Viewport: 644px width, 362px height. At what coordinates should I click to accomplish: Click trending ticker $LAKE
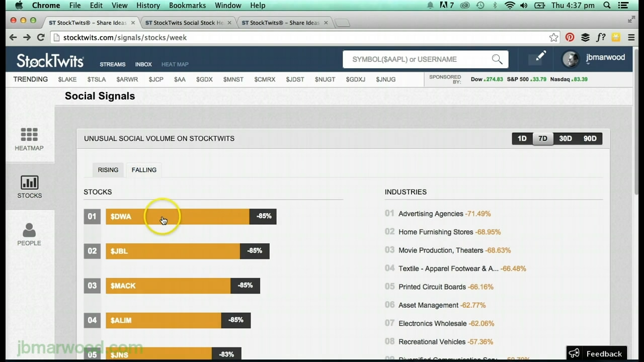(x=67, y=79)
